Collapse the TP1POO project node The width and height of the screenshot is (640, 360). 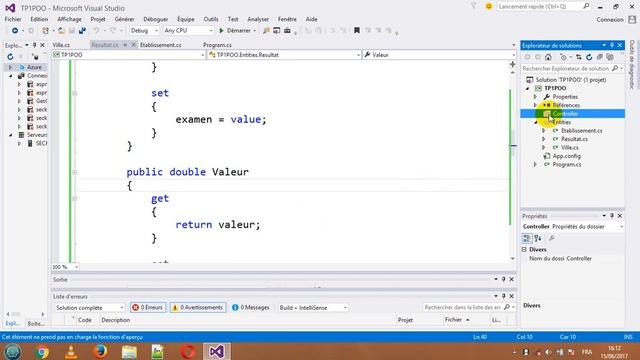click(x=527, y=88)
